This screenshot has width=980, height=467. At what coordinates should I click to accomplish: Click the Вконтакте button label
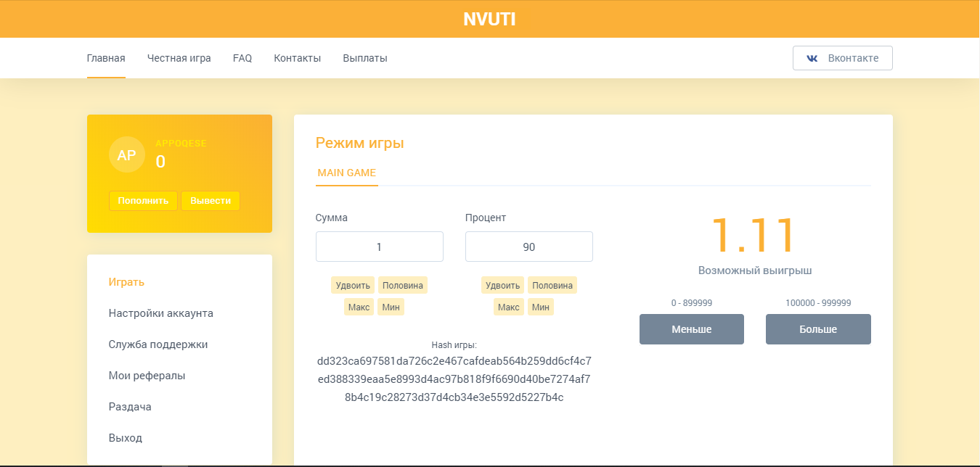[x=853, y=58]
